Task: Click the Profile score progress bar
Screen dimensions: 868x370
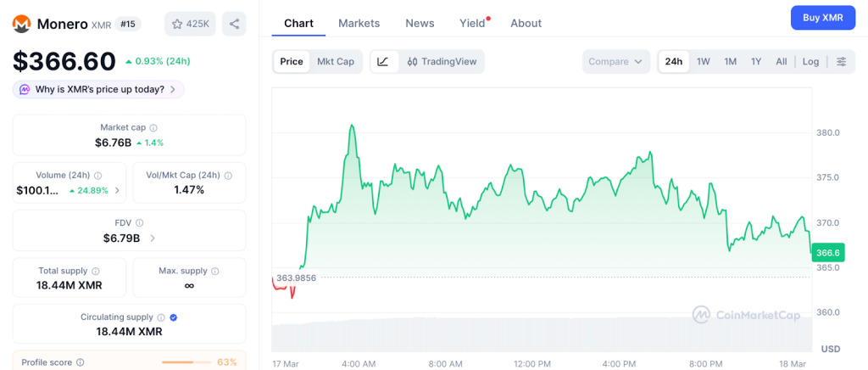Action: point(186,362)
